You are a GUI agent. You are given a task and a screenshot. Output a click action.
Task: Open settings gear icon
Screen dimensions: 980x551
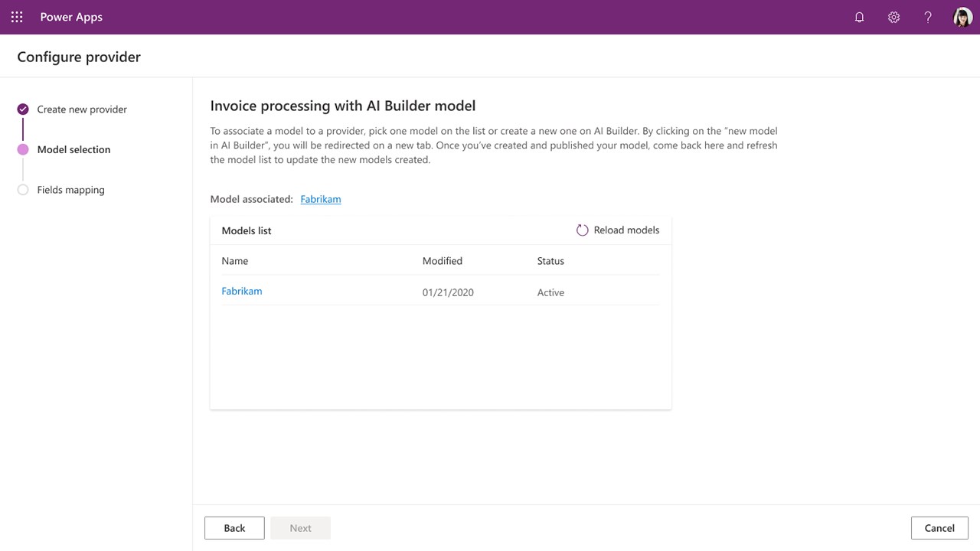pyautogui.click(x=893, y=17)
